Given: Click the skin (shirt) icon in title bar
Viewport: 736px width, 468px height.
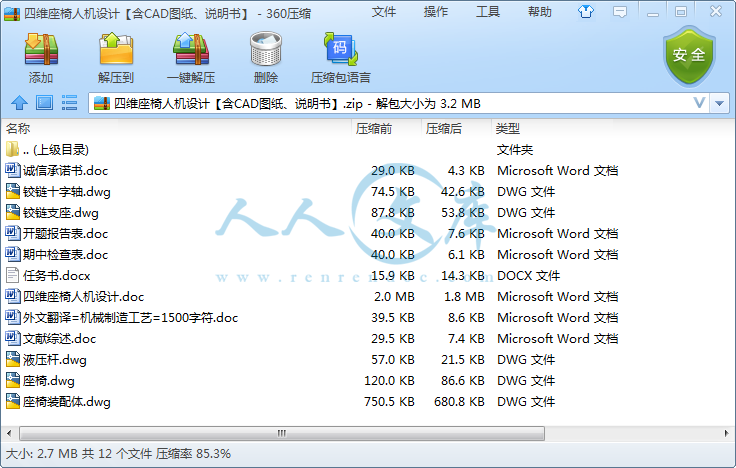Looking at the screenshot, I should coord(585,12).
